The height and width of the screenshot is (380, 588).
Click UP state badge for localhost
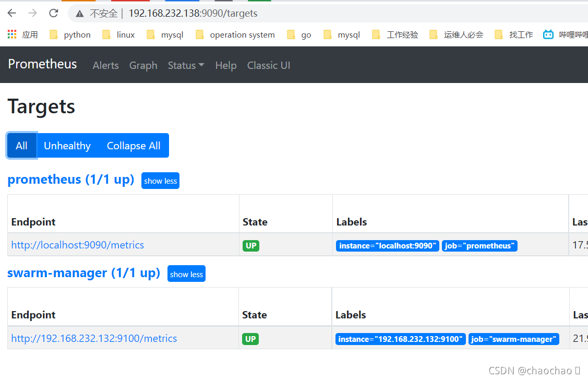(x=251, y=246)
